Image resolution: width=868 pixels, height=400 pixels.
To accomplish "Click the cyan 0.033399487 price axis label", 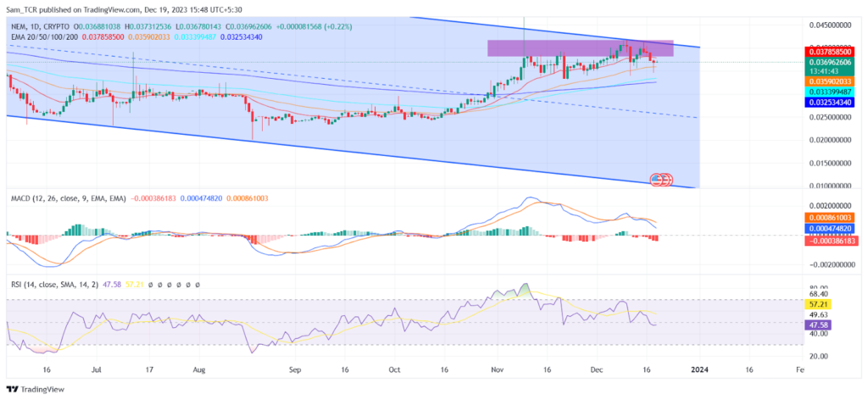I will point(828,92).
